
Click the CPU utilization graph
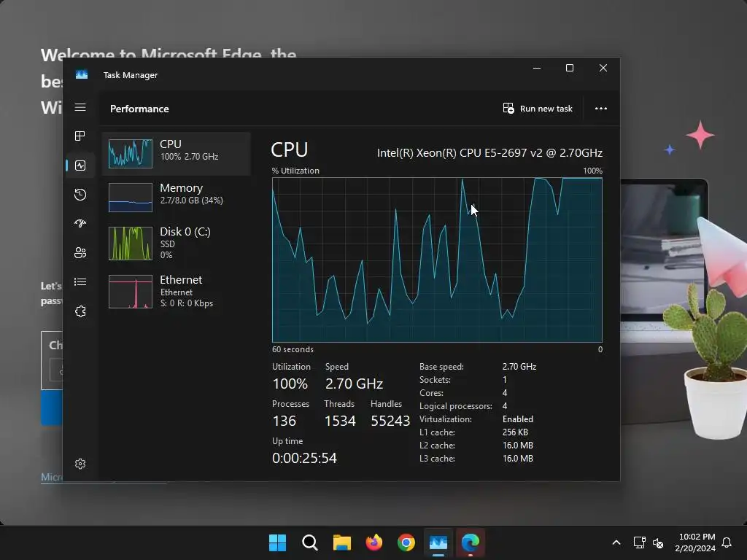point(437,260)
